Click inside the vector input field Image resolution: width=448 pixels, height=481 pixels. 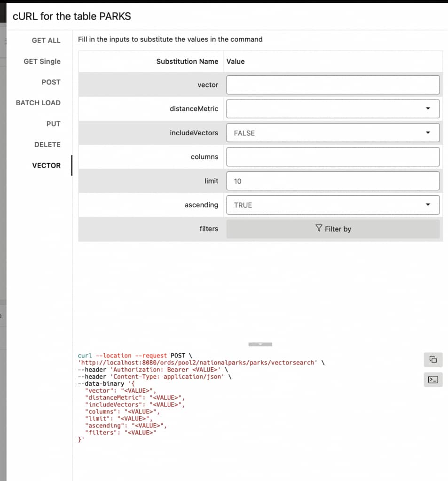click(x=333, y=85)
